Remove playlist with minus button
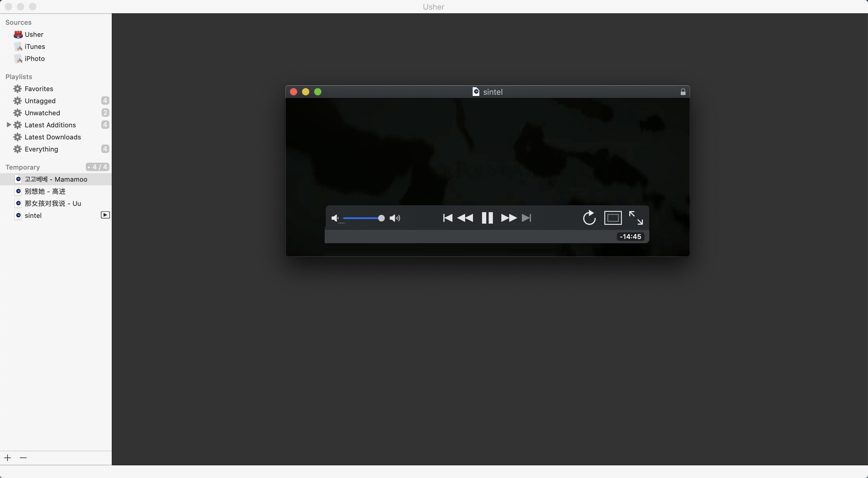The height and width of the screenshot is (478, 868). 23,458
